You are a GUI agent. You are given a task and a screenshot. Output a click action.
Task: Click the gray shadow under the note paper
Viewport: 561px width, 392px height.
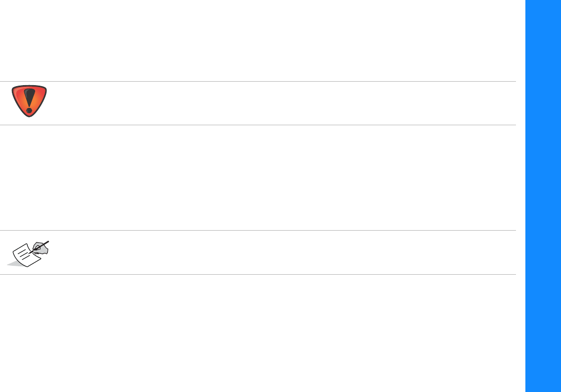(14, 264)
